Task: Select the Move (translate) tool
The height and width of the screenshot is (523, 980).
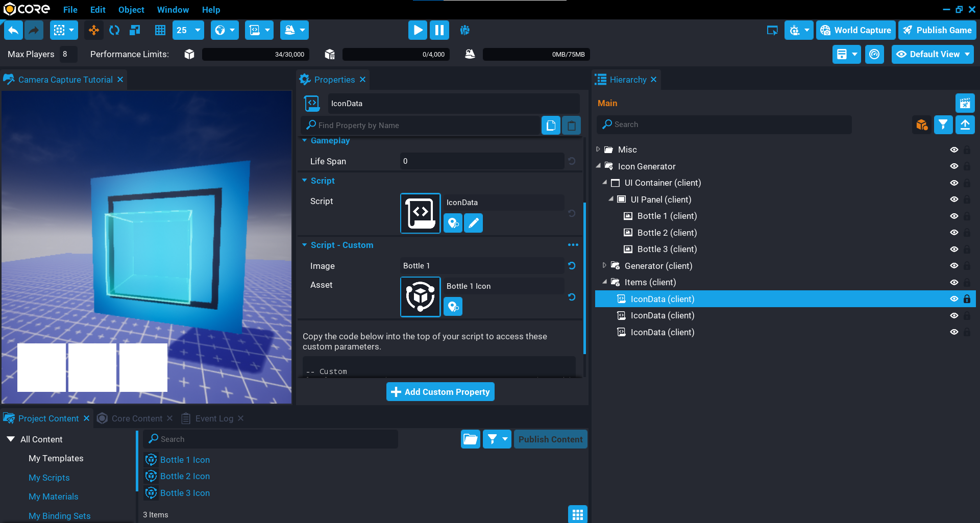Action: [x=94, y=30]
